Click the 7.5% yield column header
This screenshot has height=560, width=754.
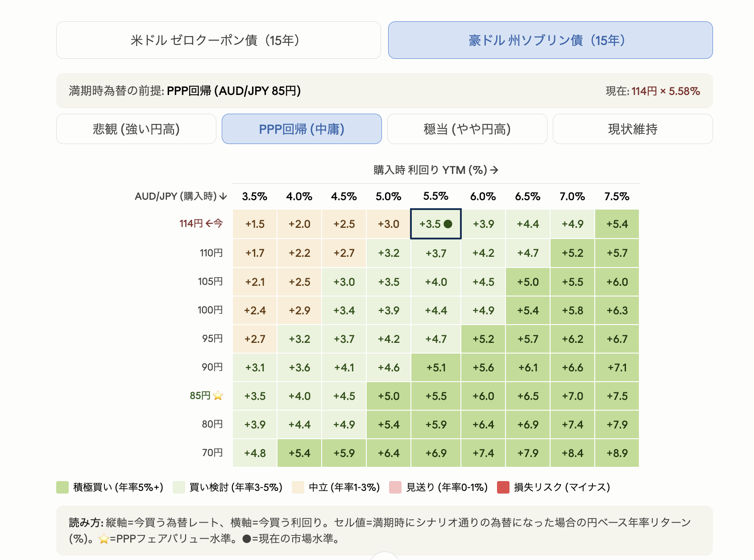(617, 196)
